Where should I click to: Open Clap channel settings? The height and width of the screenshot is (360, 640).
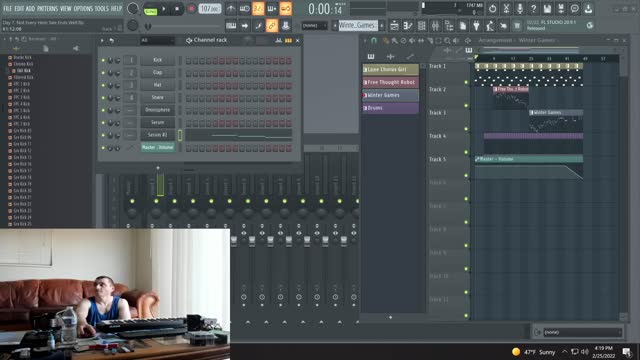click(x=158, y=73)
